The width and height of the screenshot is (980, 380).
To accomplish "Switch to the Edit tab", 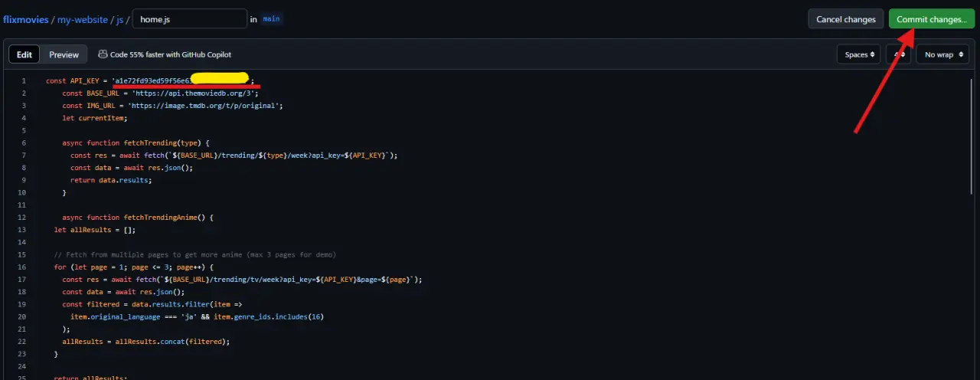I will (24, 54).
